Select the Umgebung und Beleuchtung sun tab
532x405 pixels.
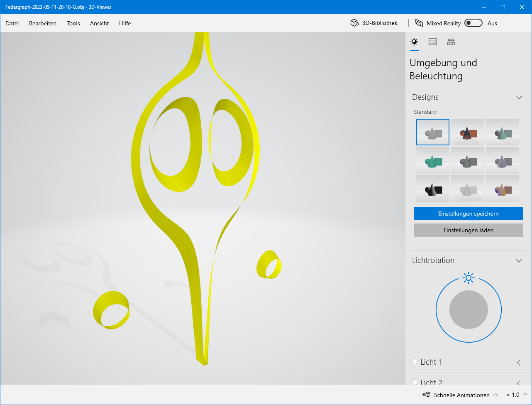[x=414, y=42]
